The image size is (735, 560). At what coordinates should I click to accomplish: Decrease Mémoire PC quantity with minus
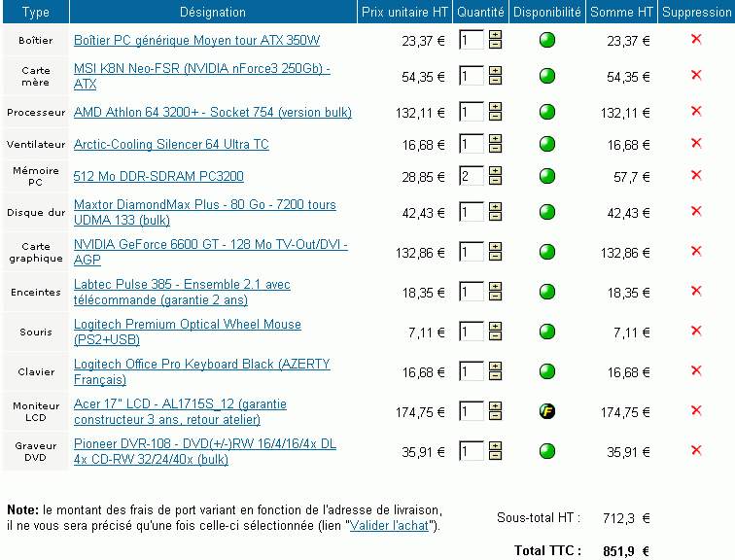pyautogui.click(x=495, y=181)
